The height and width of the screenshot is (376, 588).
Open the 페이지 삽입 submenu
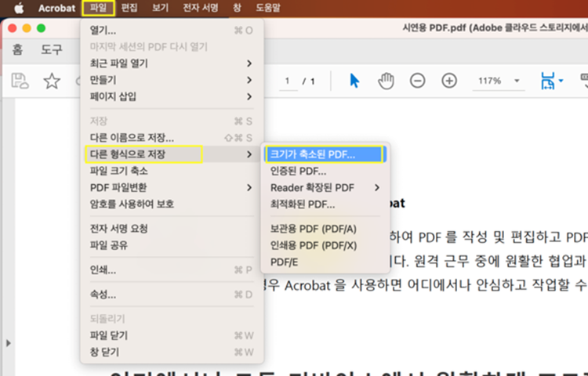pos(172,96)
